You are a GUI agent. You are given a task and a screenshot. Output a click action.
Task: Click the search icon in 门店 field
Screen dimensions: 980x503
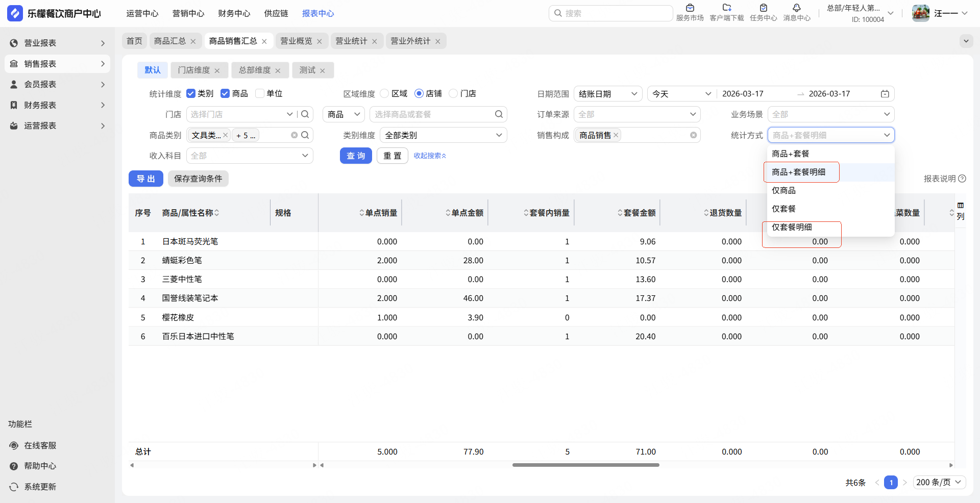(305, 114)
